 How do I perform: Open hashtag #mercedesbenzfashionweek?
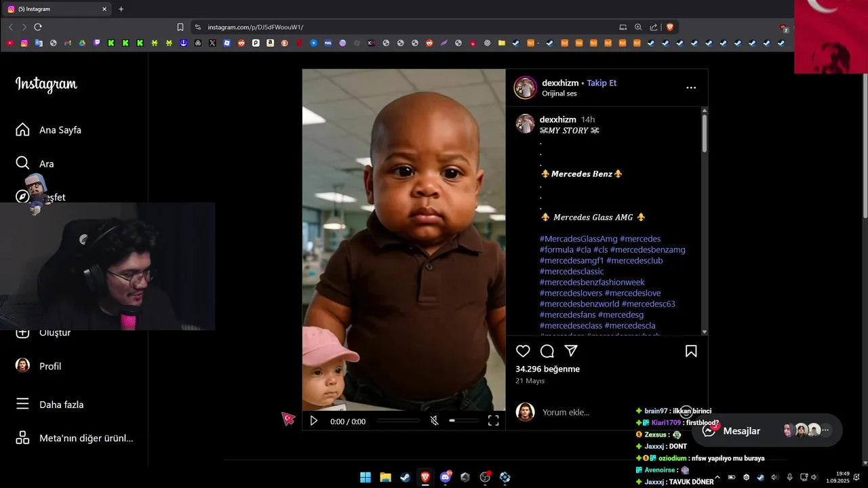pyautogui.click(x=592, y=282)
